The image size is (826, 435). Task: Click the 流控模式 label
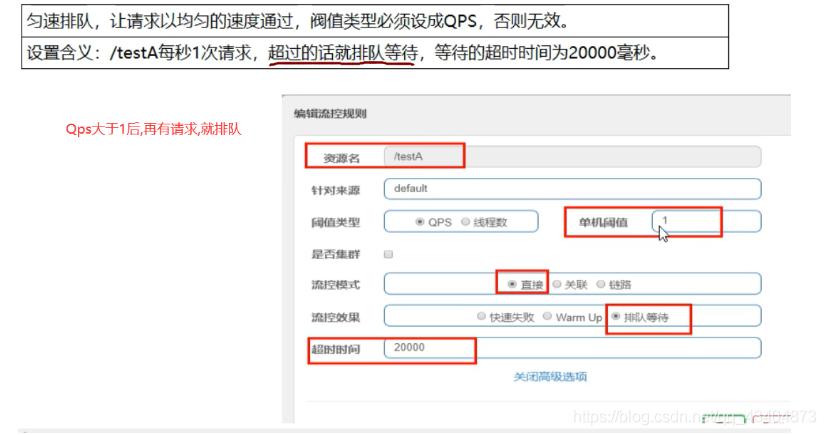click(x=336, y=285)
